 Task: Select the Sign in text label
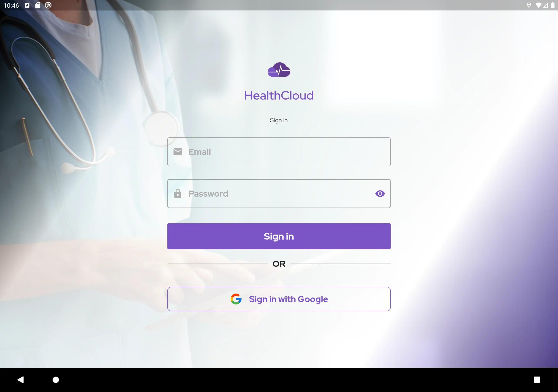(x=279, y=120)
